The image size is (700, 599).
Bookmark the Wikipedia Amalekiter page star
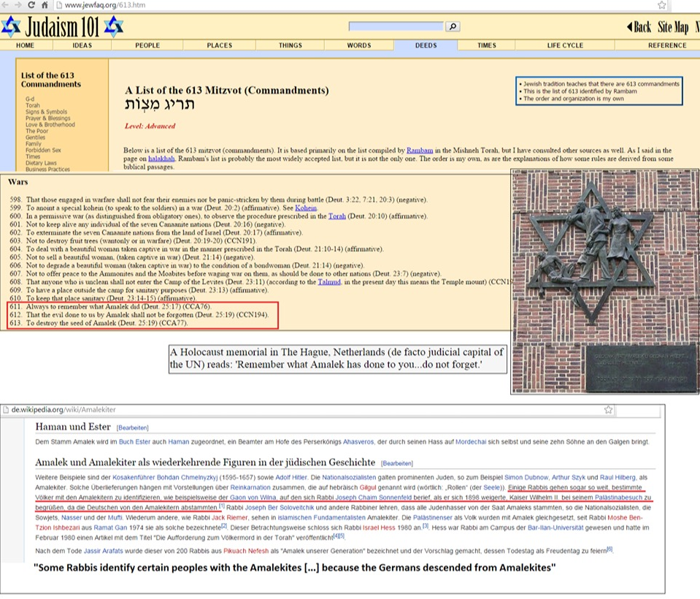[608, 410]
